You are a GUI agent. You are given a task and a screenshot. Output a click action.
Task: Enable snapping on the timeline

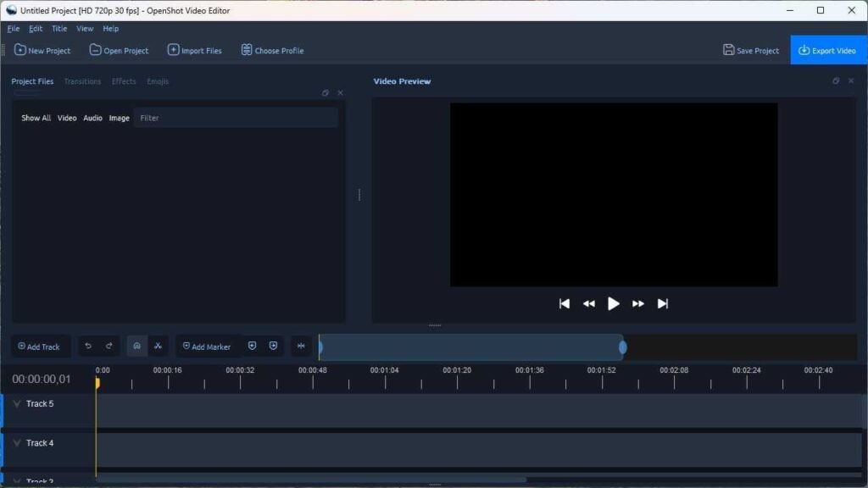pos(136,346)
